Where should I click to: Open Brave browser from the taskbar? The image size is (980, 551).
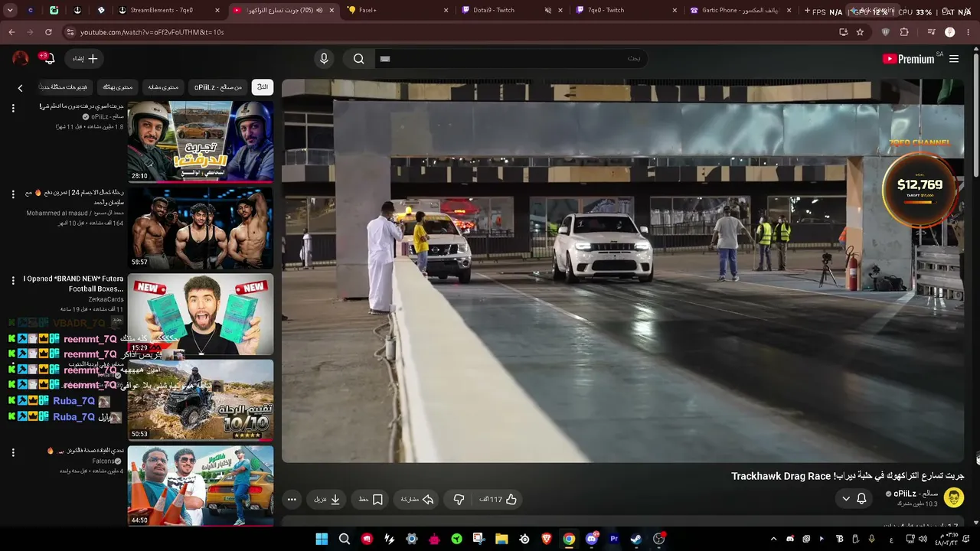tap(547, 539)
